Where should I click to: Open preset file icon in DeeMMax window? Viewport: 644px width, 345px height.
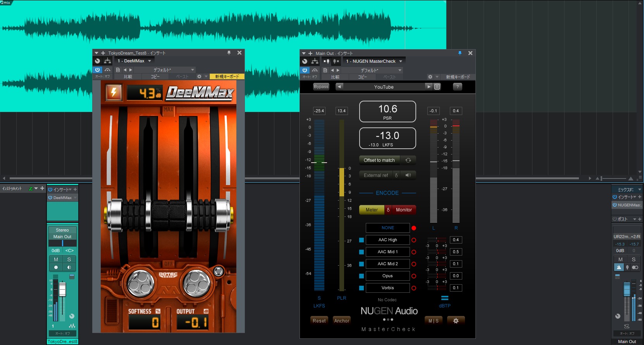[x=118, y=70]
